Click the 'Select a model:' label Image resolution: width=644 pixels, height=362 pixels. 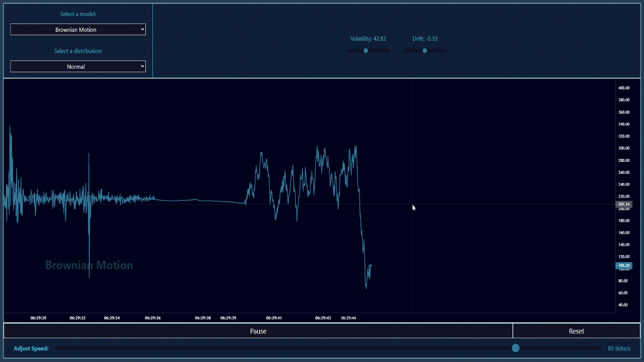[78, 14]
